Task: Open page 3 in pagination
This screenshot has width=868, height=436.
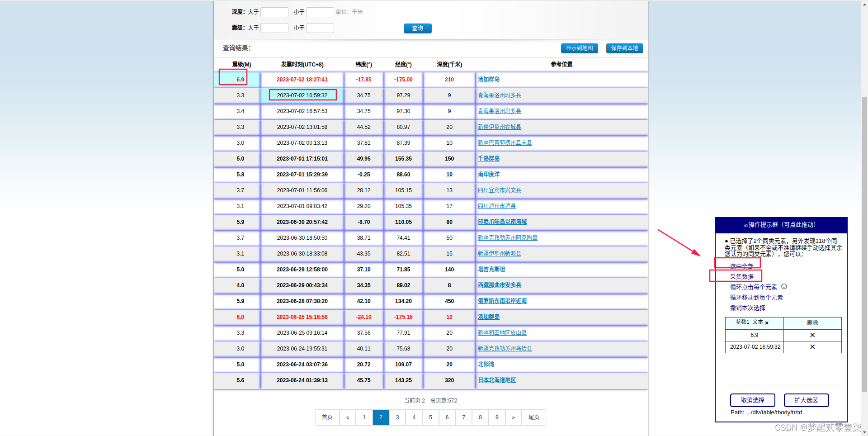Action: coord(397,417)
